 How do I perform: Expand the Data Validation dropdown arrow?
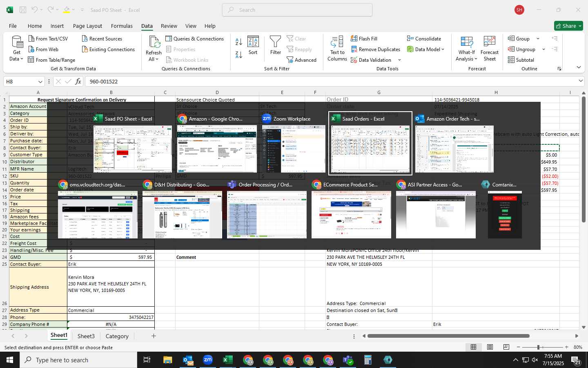(399, 60)
